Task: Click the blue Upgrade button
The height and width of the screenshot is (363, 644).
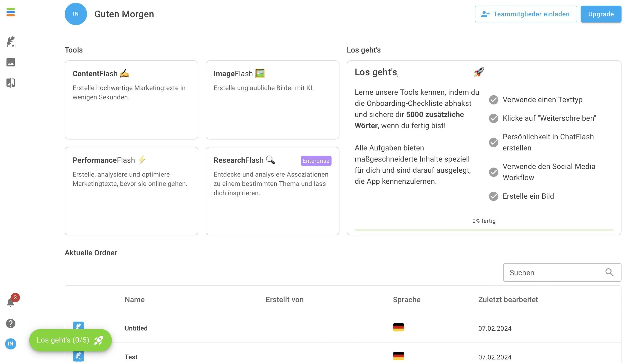Action: [x=601, y=14]
